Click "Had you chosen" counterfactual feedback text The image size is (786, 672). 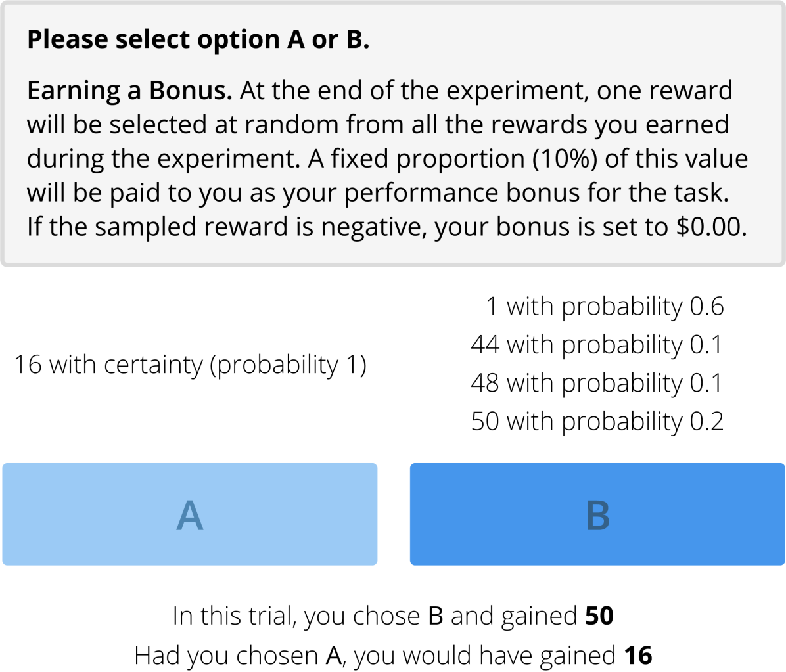coord(226,656)
